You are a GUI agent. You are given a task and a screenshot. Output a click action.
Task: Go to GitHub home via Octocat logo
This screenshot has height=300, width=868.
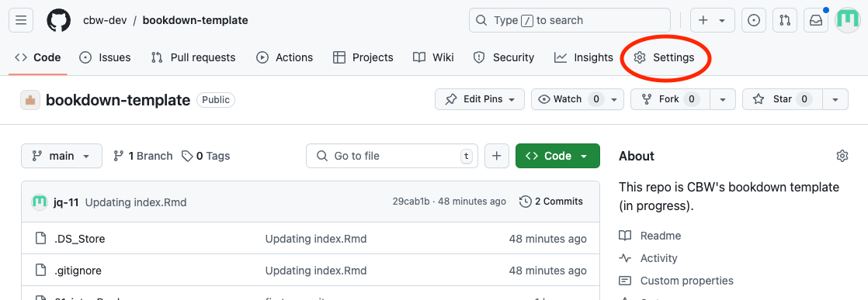tap(59, 20)
